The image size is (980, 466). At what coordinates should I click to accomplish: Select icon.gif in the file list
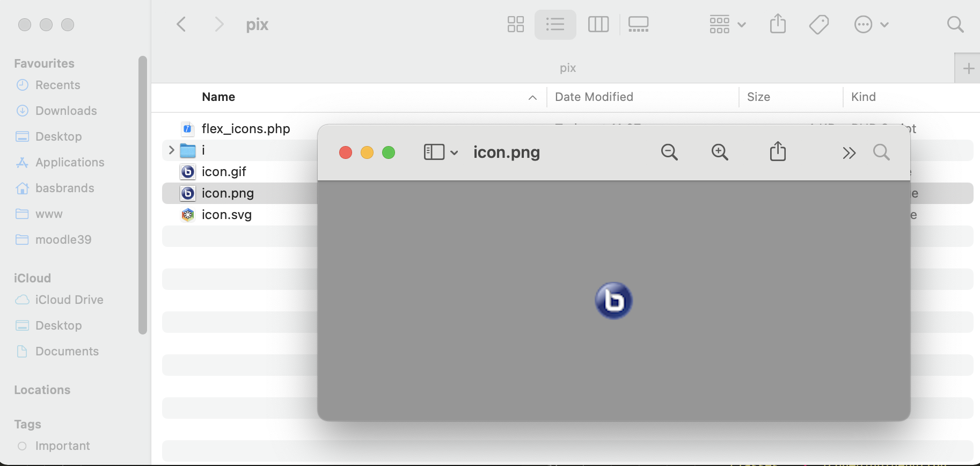pos(224,172)
